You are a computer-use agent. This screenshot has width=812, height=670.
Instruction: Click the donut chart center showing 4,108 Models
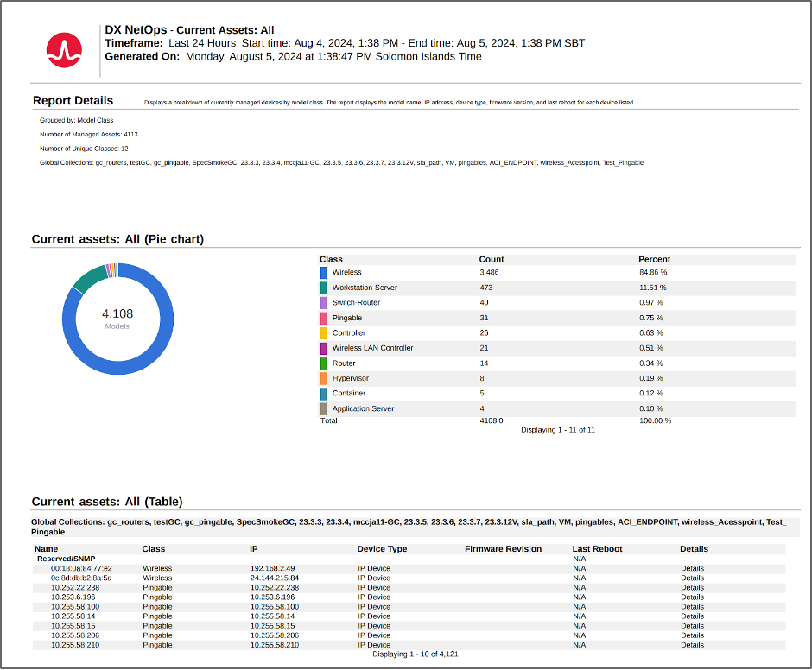117,318
